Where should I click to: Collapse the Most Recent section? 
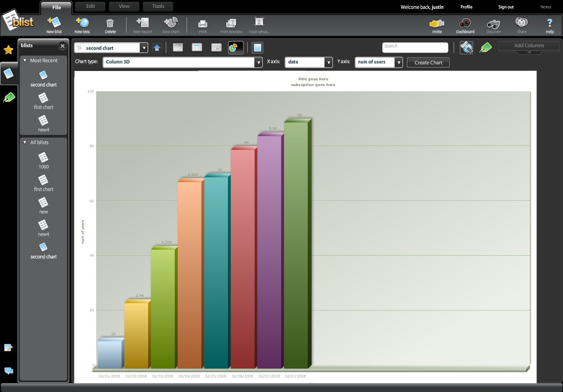coord(25,60)
